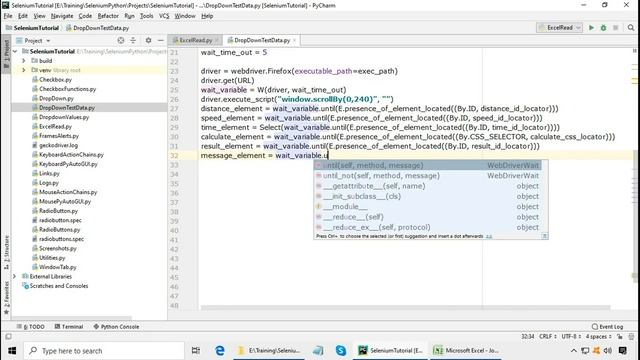The height and width of the screenshot is (360, 640).
Task: Open the Tools menu
Action: (x=147, y=16)
